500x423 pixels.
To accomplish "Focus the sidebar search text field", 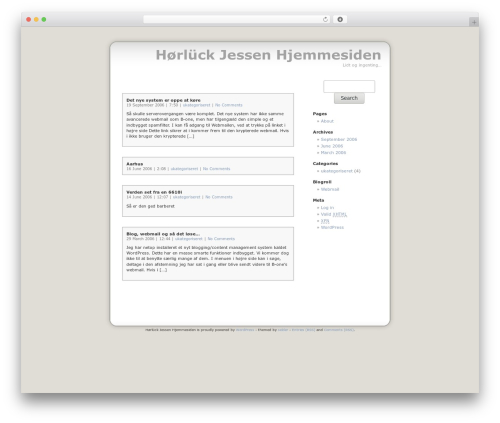I will pyautogui.click(x=349, y=86).
